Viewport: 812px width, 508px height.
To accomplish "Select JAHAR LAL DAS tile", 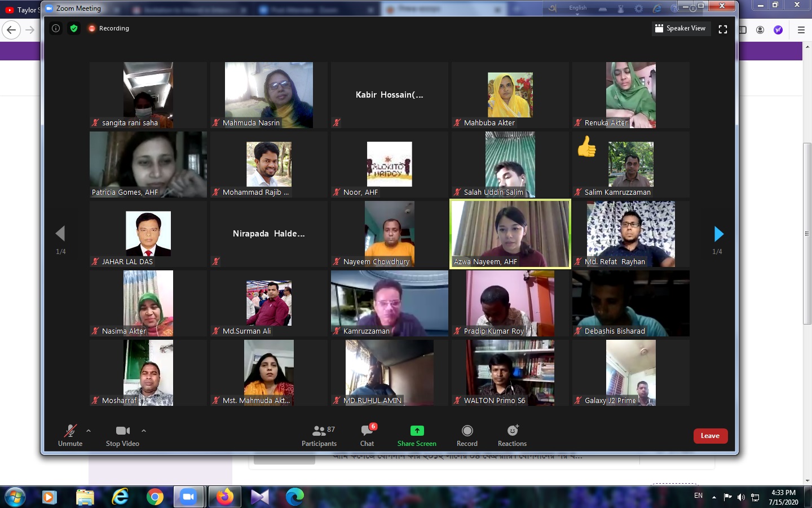I will pyautogui.click(x=148, y=234).
